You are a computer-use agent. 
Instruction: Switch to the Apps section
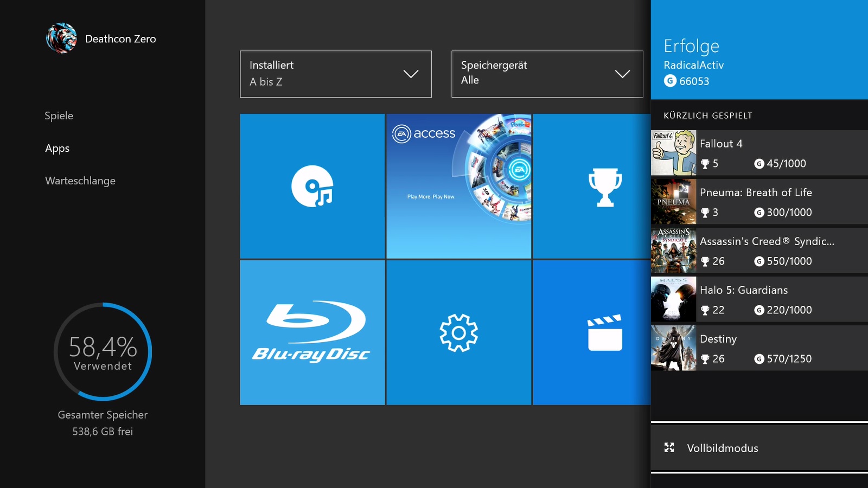58,148
